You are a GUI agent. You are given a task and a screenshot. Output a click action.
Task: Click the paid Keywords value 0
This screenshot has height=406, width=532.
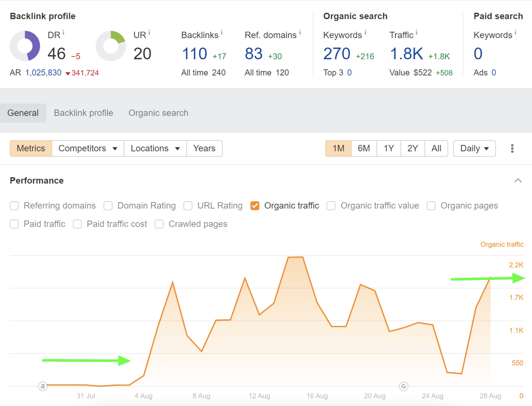pyautogui.click(x=478, y=54)
